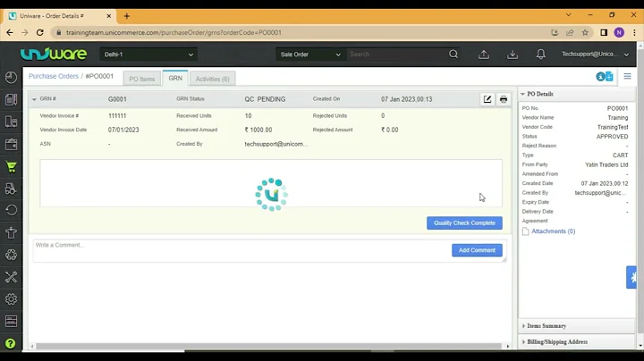Screen dimensions: 644x361
Task: Open the hamburger menu at the top right
Action: click(x=627, y=76)
